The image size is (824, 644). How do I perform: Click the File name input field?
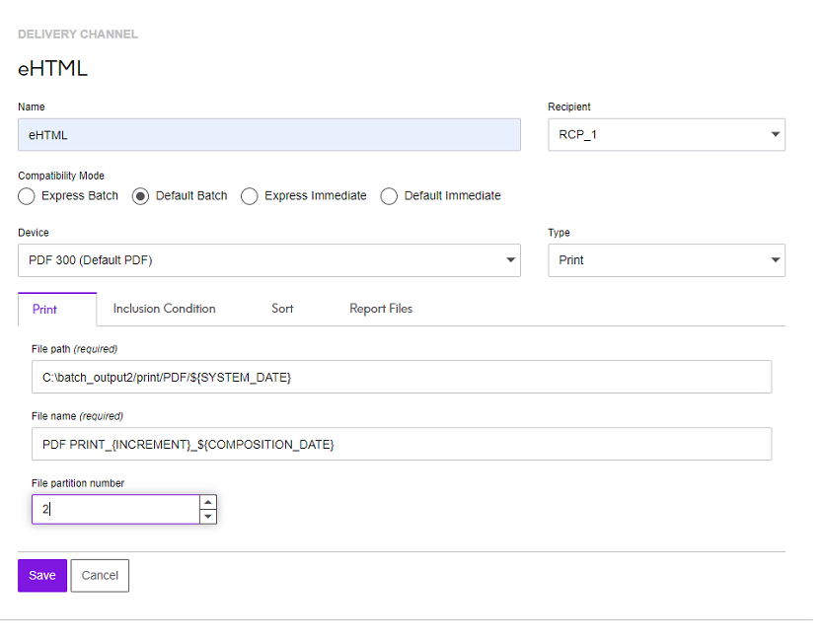pos(401,445)
